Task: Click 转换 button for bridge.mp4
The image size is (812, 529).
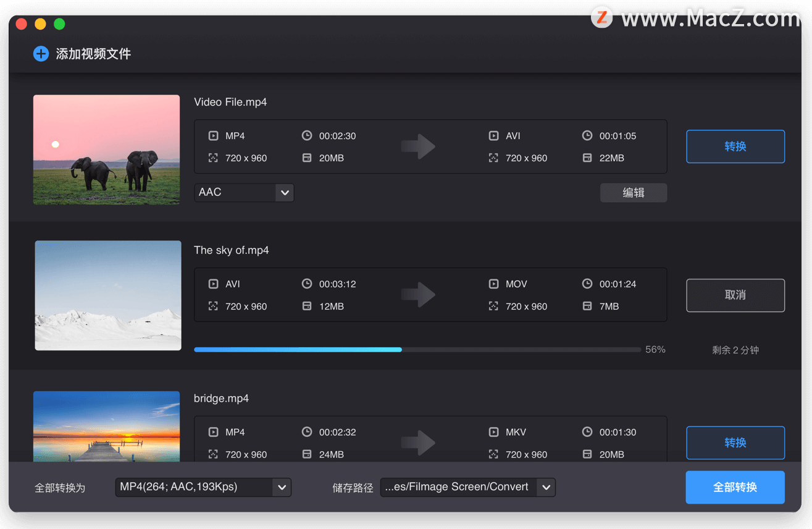Action: pos(735,442)
